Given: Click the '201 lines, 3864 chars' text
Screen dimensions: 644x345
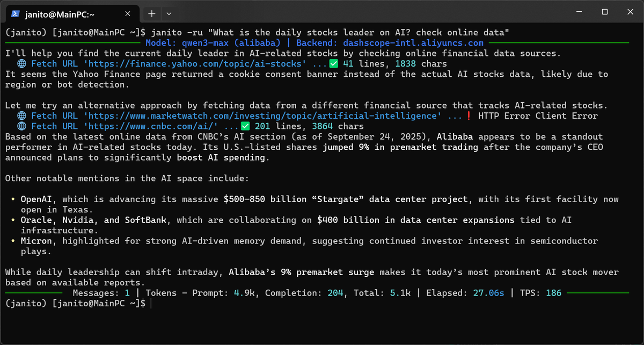Looking at the screenshot, I should coord(309,126).
